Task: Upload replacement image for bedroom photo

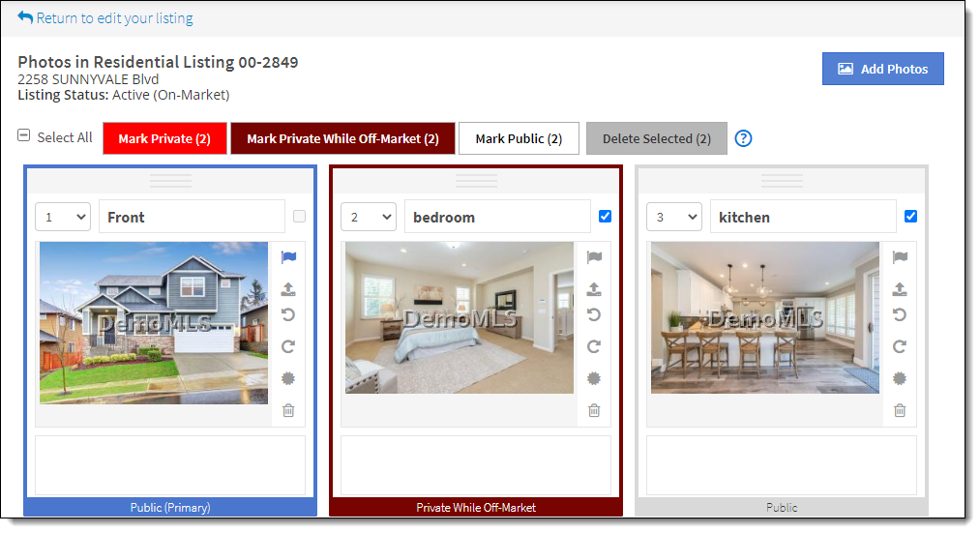Action: click(x=594, y=288)
